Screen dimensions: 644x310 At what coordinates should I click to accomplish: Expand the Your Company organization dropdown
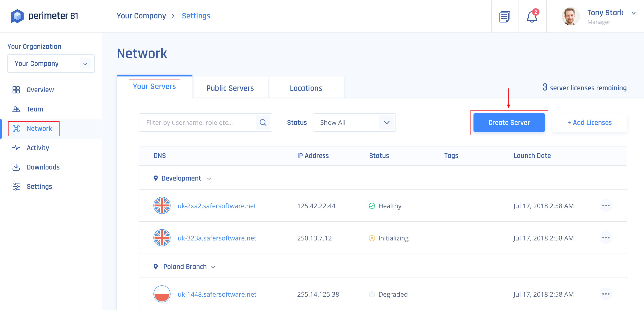[51, 64]
